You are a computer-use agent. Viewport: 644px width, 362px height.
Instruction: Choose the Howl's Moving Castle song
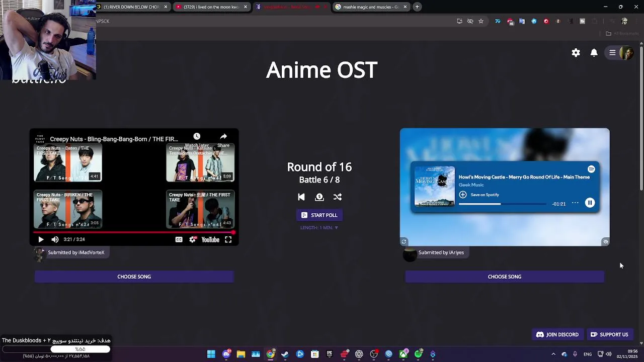(505, 277)
